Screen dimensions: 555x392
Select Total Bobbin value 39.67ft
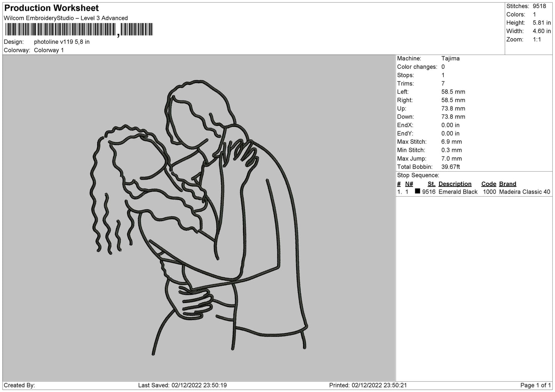click(x=451, y=167)
